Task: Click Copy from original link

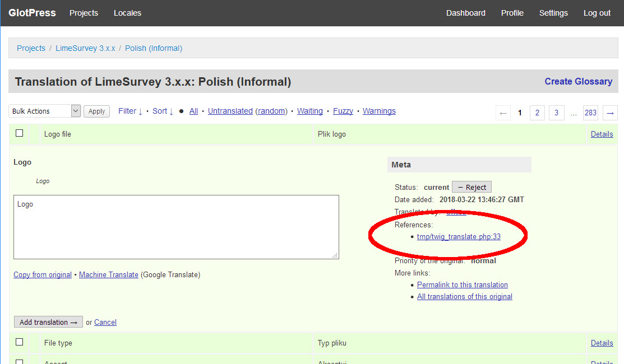Action: [43, 275]
